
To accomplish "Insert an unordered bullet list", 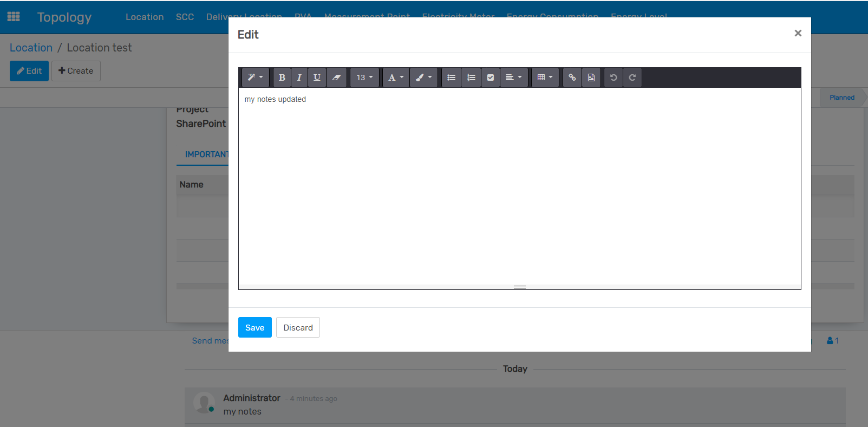I will tap(451, 77).
